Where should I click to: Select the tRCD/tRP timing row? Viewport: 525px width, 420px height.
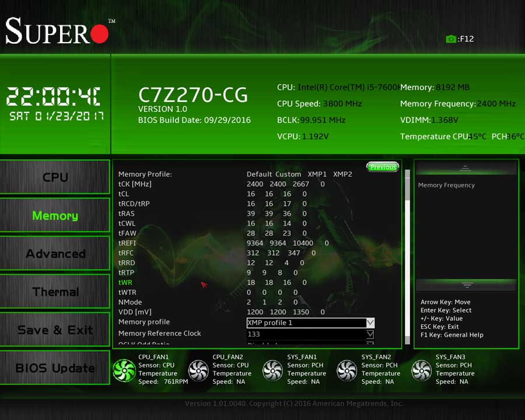click(212, 204)
